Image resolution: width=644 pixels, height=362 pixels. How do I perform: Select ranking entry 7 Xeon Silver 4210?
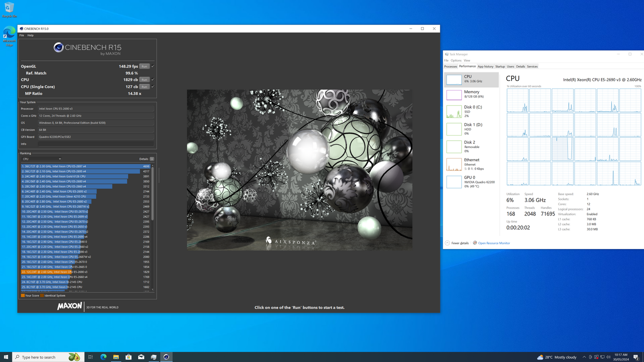[86, 196]
